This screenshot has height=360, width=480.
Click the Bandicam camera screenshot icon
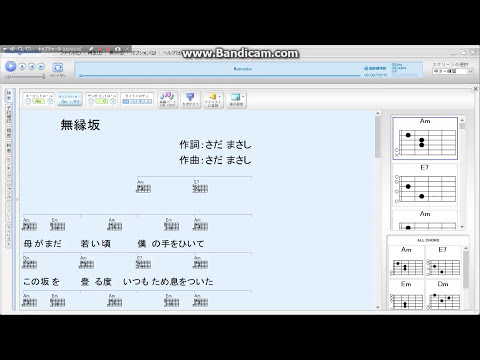(117, 49)
